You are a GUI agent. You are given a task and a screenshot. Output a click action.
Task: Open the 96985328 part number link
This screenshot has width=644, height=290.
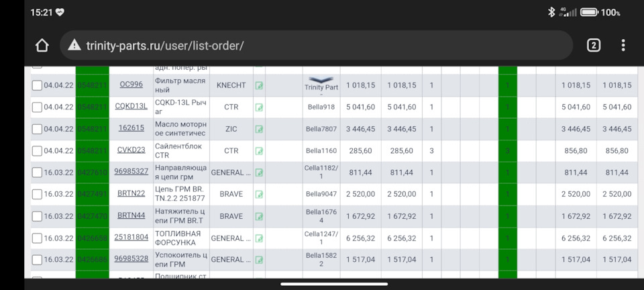(x=131, y=258)
